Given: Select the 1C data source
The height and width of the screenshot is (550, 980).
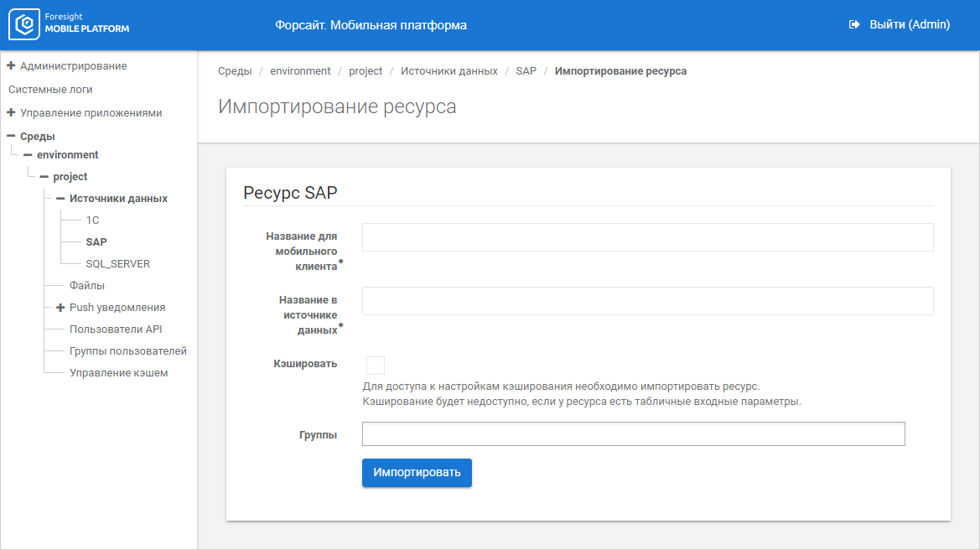Looking at the screenshot, I should pyautogui.click(x=92, y=220).
